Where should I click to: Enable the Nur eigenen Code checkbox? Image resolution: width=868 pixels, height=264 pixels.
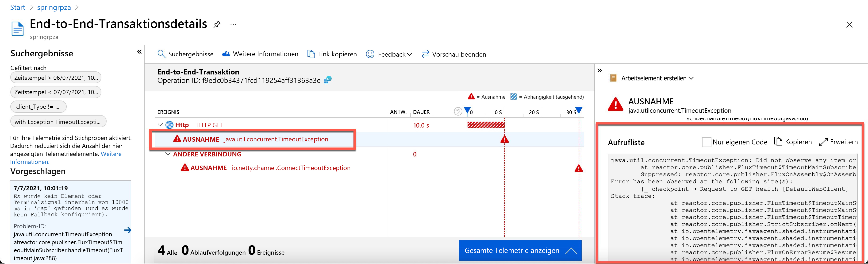(707, 142)
